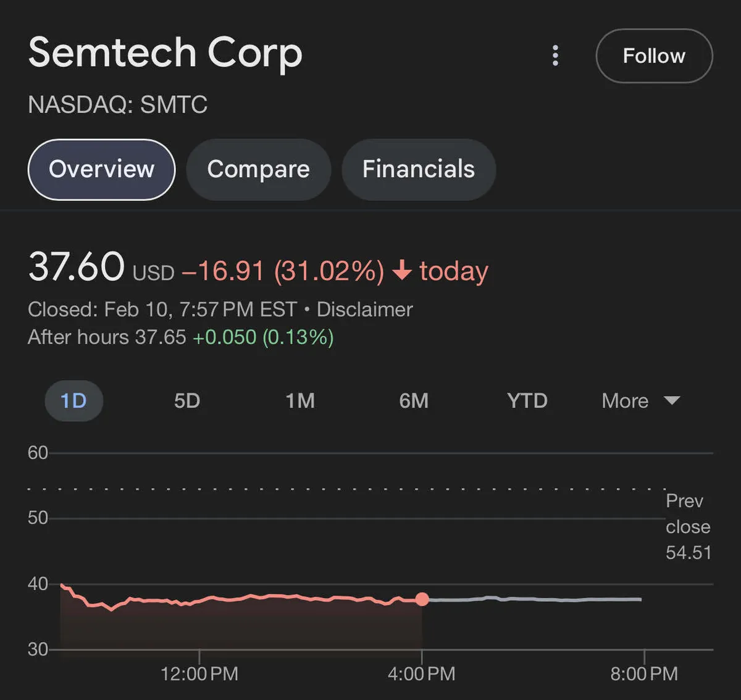Screen dimensions: 741x700
Task: Click the Follow button
Action: 654,56
